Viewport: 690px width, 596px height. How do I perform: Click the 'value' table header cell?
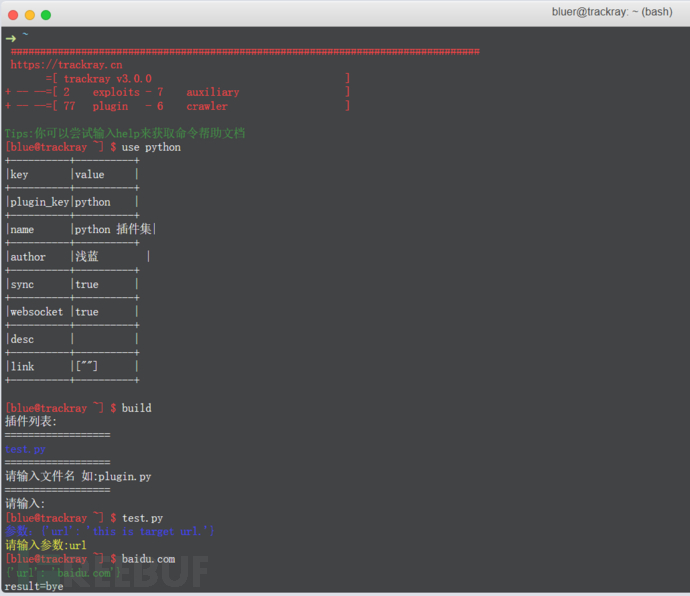[90, 175]
